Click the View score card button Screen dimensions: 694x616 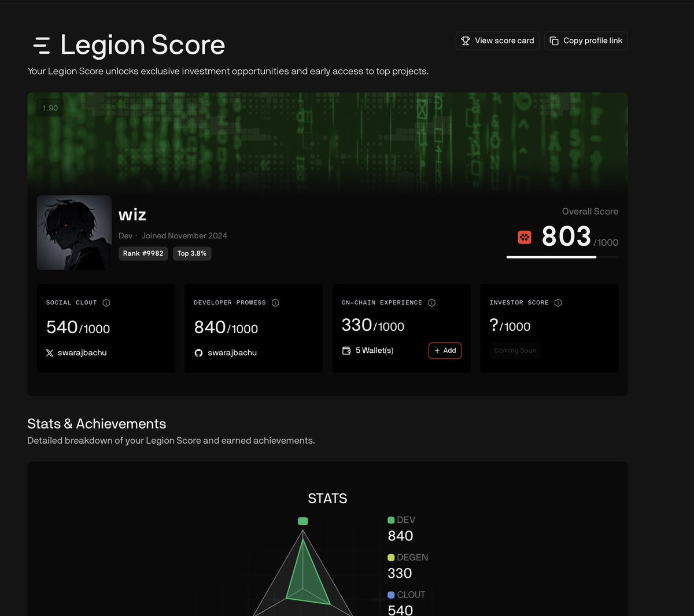(497, 40)
